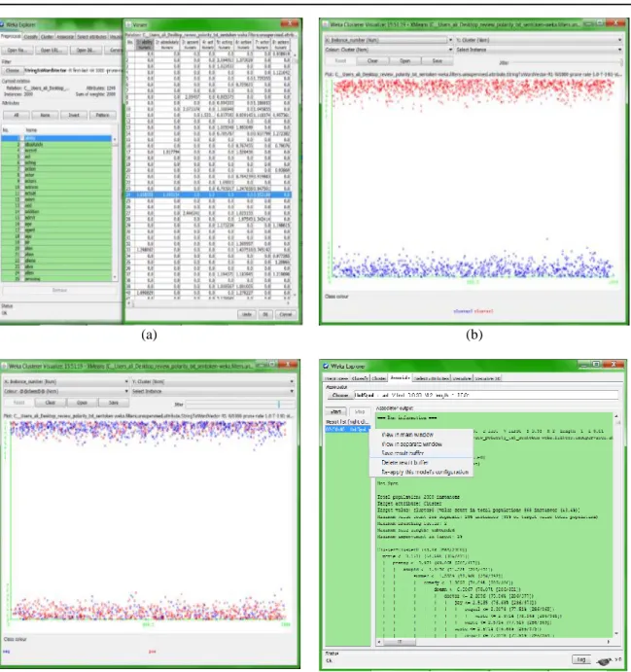
Task: Click Open button in bottom-left visualizer
Action: click(82, 403)
